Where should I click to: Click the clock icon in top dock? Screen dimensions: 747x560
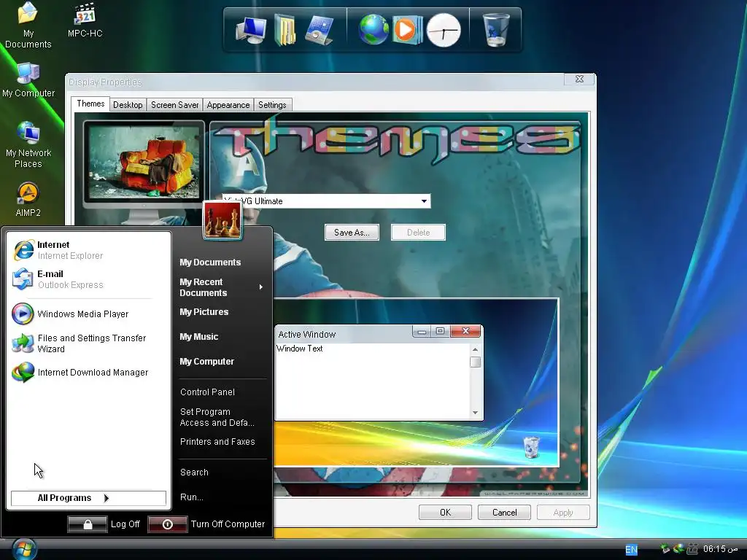444,31
